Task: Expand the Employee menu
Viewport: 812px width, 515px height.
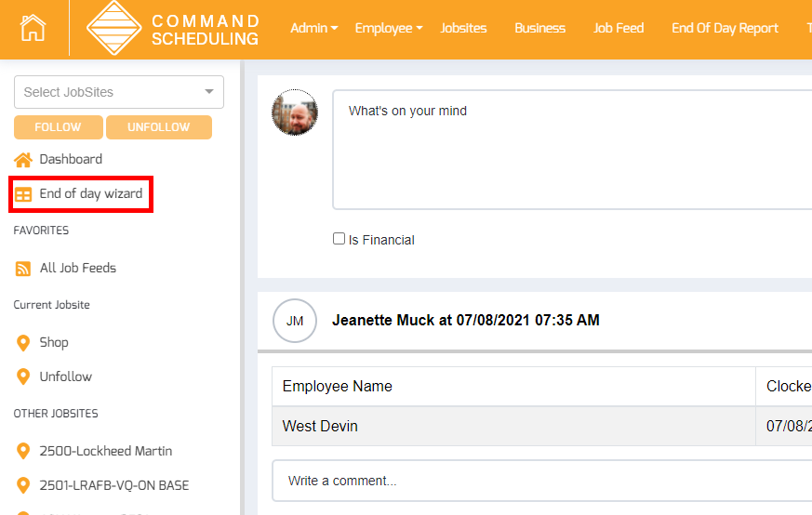Action: (x=388, y=28)
